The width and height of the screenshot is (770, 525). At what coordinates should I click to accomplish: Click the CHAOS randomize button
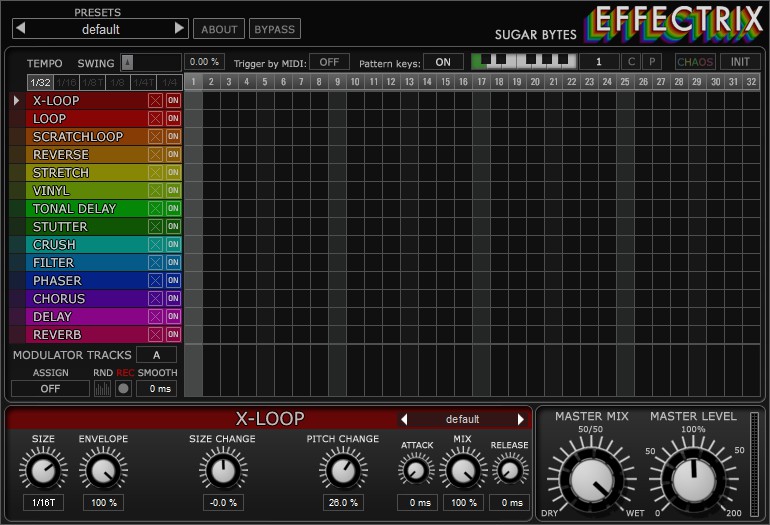point(695,62)
